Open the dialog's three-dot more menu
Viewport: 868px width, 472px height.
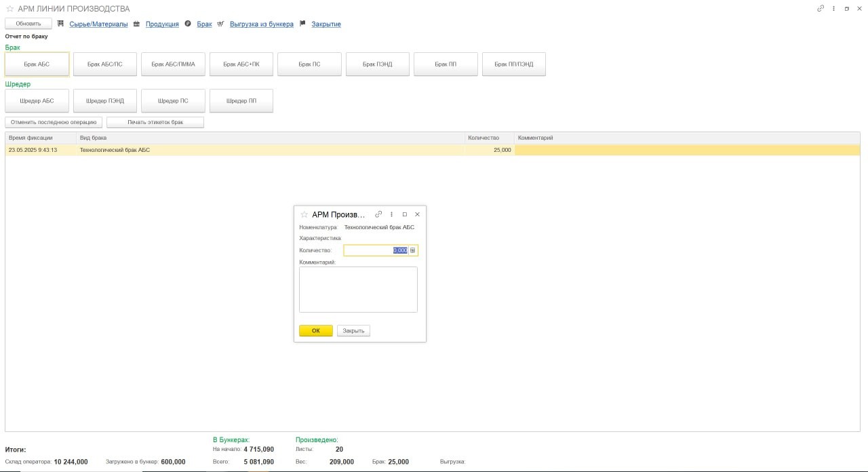(x=391, y=214)
